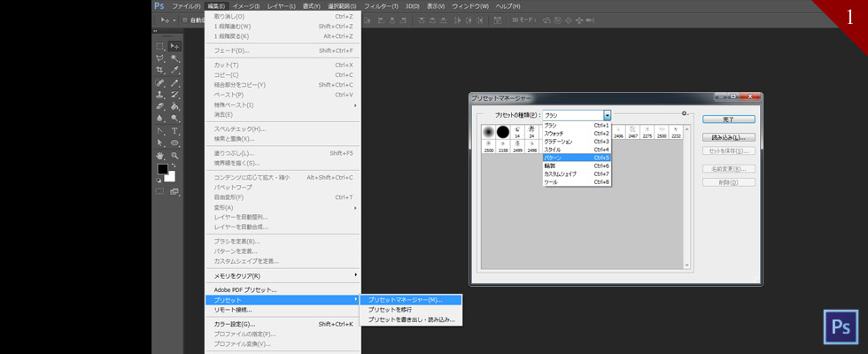This screenshot has height=354, width=868.
Task: Toggle Quick Mask mode button
Action: [x=160, y=191]
